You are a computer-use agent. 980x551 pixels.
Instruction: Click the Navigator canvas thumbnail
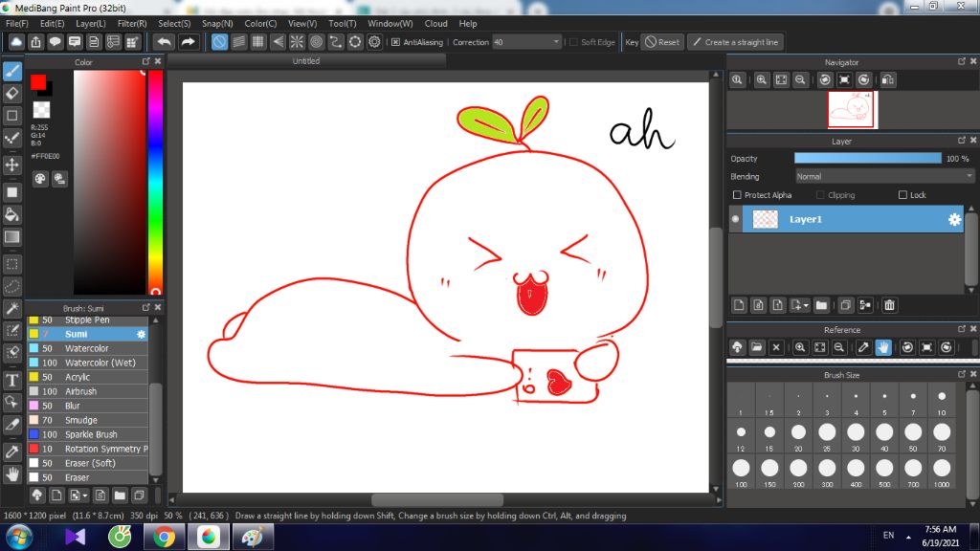click(x=851, y=110)
